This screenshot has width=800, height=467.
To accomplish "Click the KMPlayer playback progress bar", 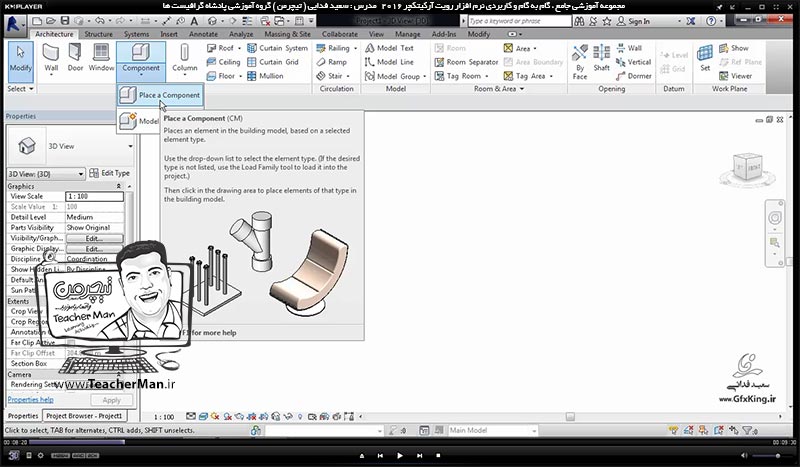I will click(400, 443).
